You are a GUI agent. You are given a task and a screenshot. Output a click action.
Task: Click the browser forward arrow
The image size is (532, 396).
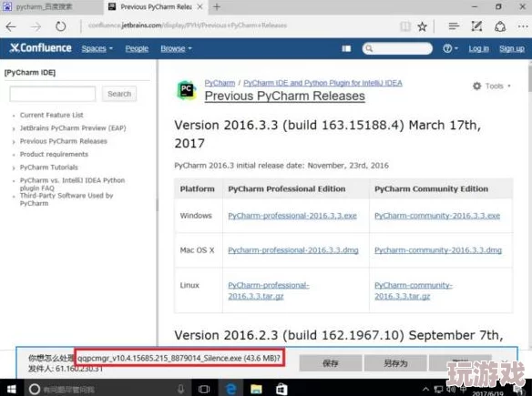click(x=36, y=26)
